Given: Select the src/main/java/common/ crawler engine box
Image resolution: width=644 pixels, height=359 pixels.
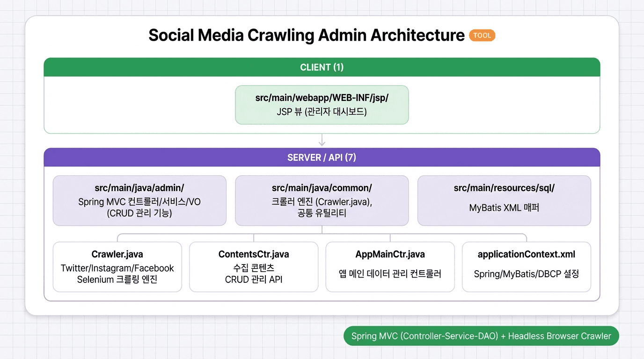Looking at the screenshot, I should pyautogui.click(x=322, y=201).
